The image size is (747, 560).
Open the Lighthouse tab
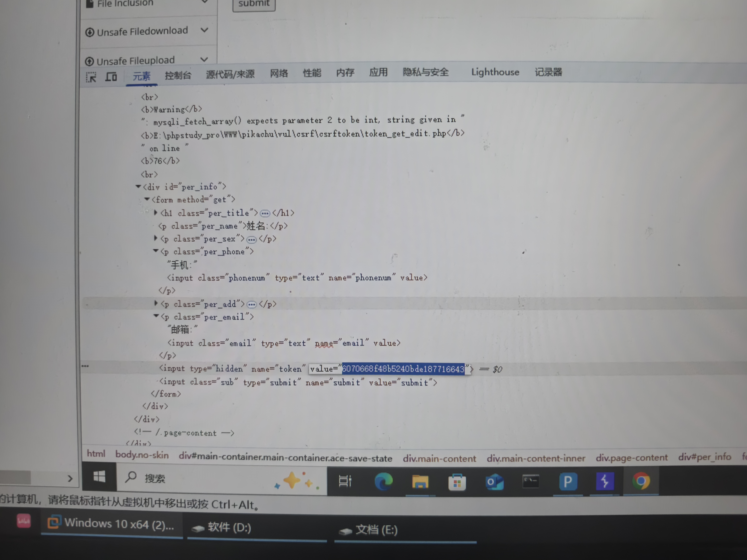tap(495, 72)
